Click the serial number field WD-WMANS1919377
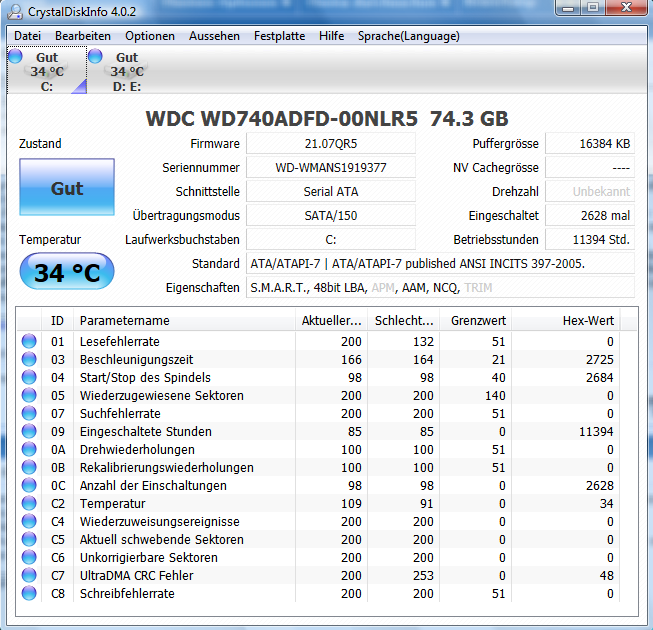This screenshot has width=653, height=630. [x=331, y=168]
